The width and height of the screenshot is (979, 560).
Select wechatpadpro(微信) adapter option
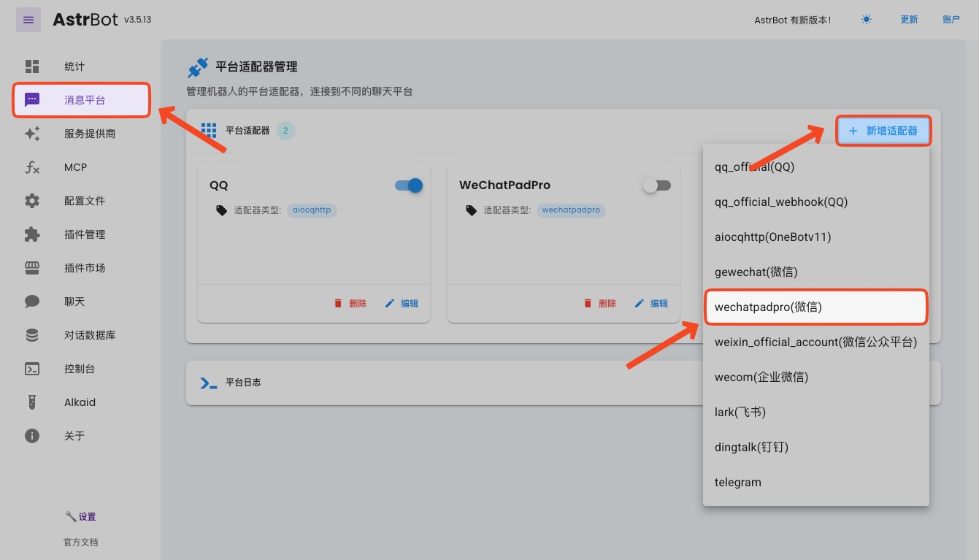pos(816,307)
